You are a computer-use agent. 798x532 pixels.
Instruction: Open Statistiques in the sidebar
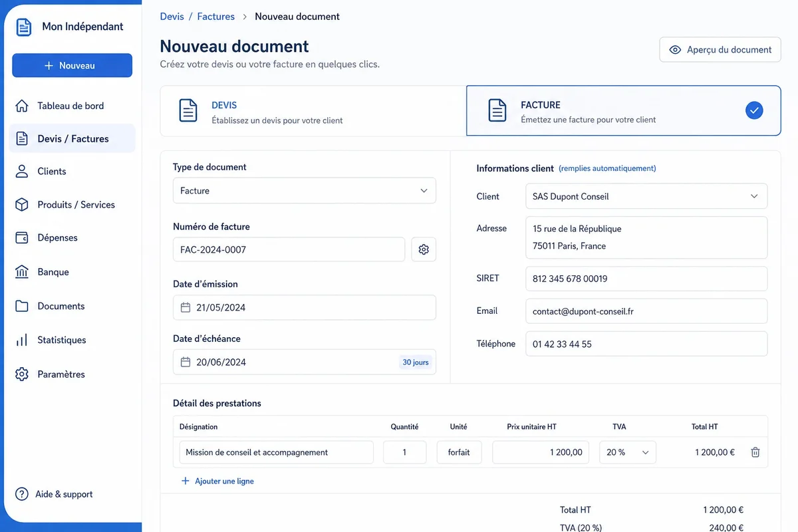coord(72,340)
